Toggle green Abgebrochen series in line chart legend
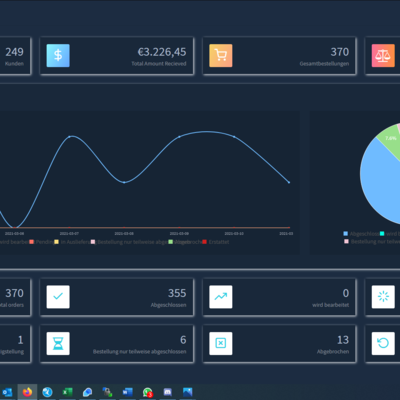400x400 pixels. (185, 242)
